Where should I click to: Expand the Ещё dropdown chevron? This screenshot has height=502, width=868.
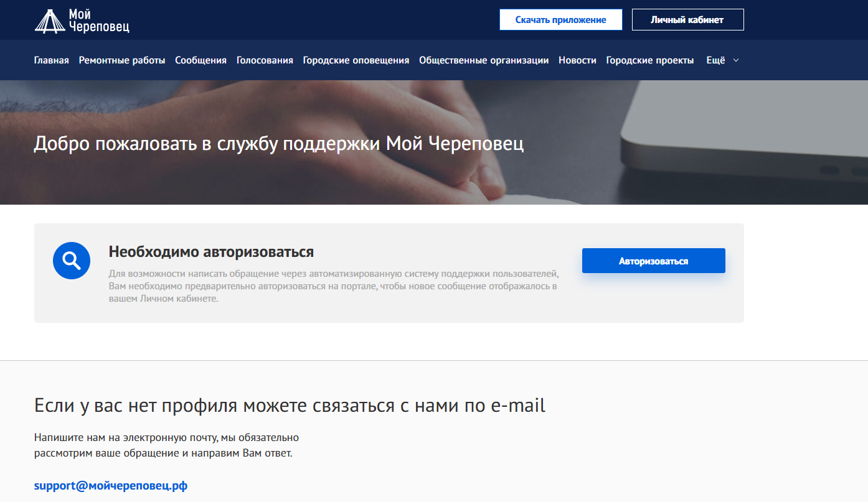pyautogui.click(x=736, y=60)
